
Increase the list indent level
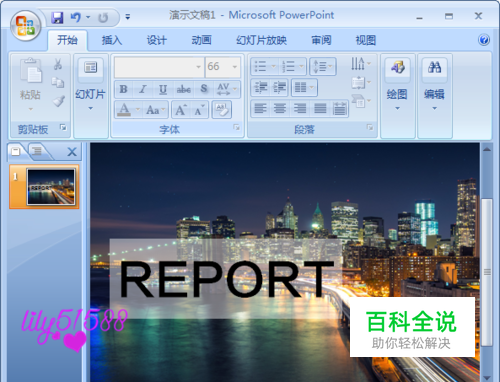pyautogui.click(x=279, y=88)
